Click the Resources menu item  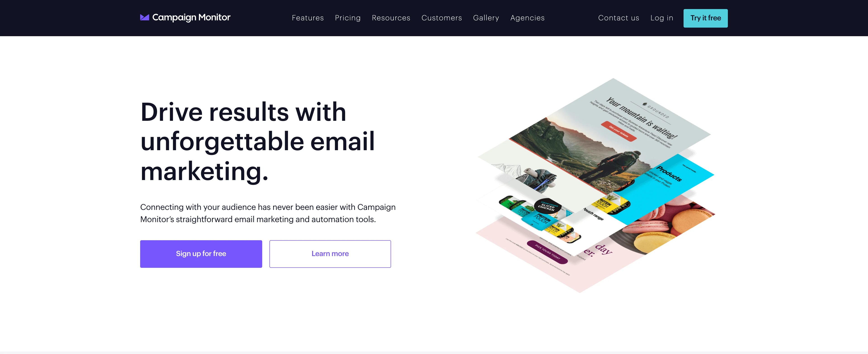(391, 18)
